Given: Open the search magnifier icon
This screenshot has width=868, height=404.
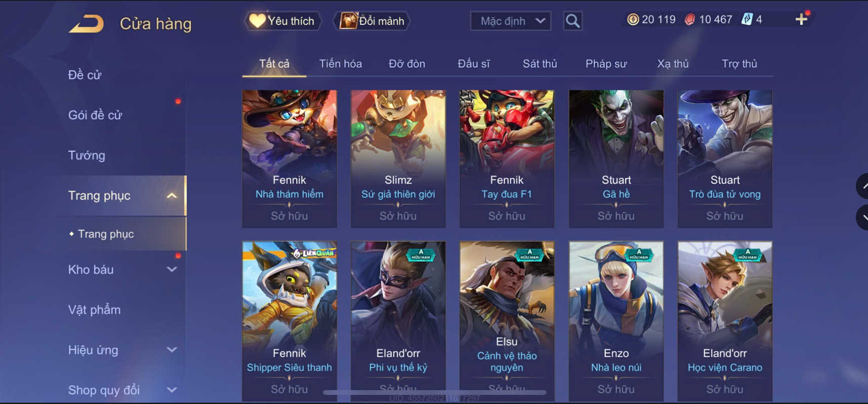Looking at the screenshot, I should (572, 21).
